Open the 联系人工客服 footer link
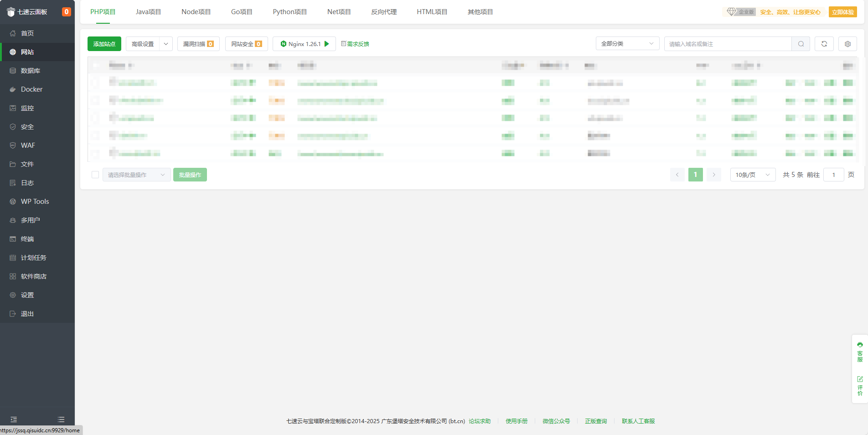The image size is (868, 435). [x=638, y=421]
